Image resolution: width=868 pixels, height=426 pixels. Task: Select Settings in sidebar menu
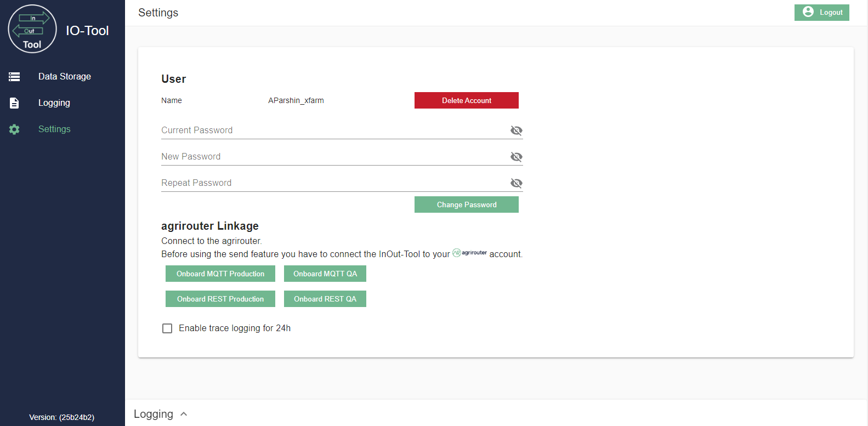tap(63, 129)
